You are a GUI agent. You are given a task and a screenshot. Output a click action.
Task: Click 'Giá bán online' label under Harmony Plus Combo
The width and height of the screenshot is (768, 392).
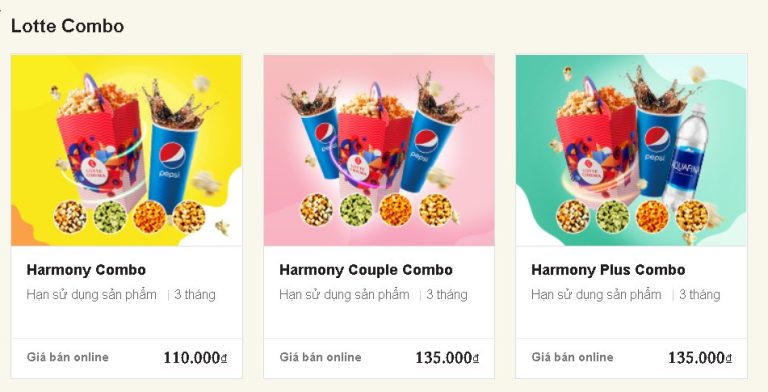(573, 357)
